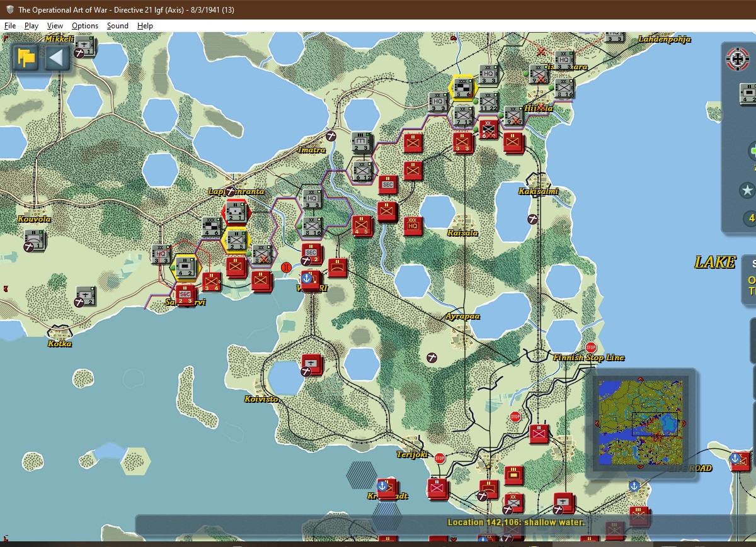Click the stop sign beside Terijoki

[x=440, y=458]
